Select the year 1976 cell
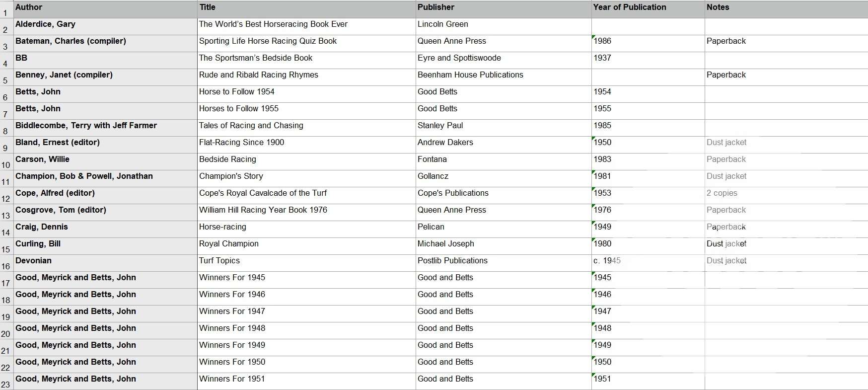The width and height of the screenshot is (868, 390). (648, 213)
